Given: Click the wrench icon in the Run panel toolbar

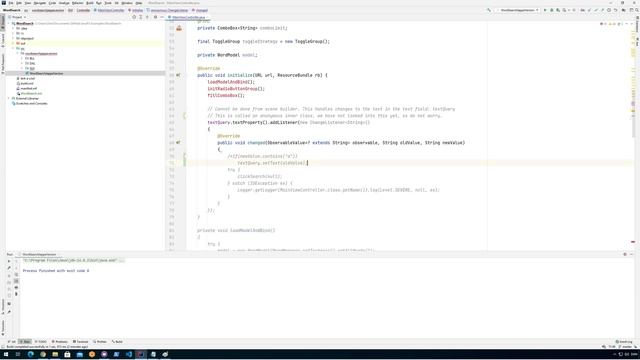Looking at the screenshot, I should coord(9,268).
